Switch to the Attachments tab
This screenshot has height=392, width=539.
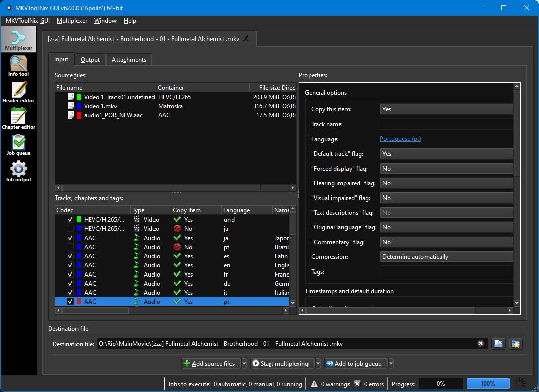[x=129, y=60]
